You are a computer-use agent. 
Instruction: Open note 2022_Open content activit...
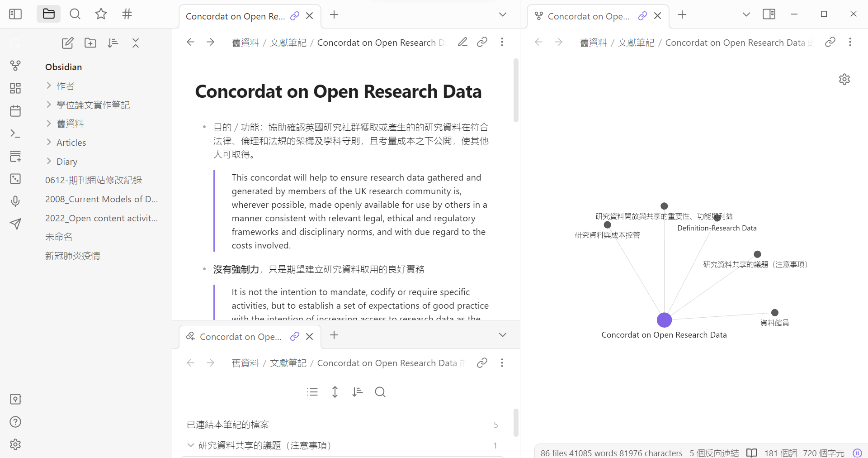point(102,218)
